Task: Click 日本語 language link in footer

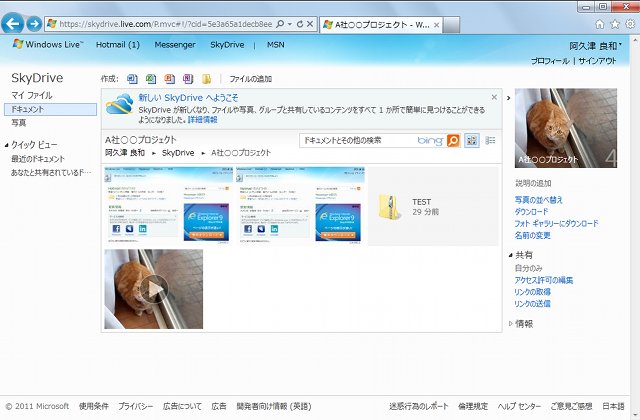Action: tap(613, 406)
